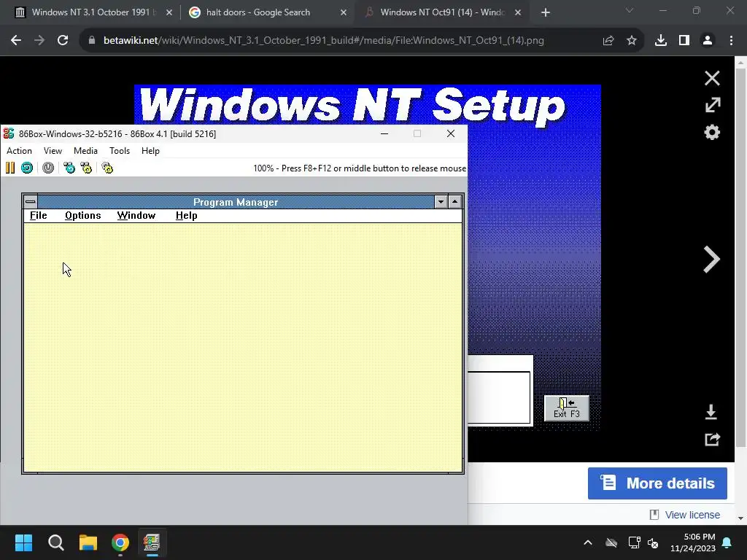This screenshot has width=747, height=560.
Task: Click 86Box icon in taskbar
Action: [x=152, y=542]
